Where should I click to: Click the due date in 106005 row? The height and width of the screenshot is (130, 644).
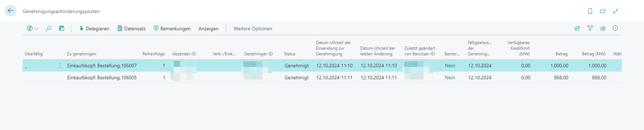[x=480, y=78]
